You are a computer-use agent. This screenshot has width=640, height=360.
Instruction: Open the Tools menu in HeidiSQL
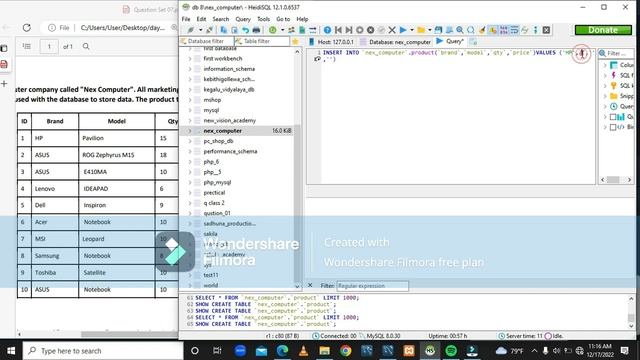[x=263, y=19]
